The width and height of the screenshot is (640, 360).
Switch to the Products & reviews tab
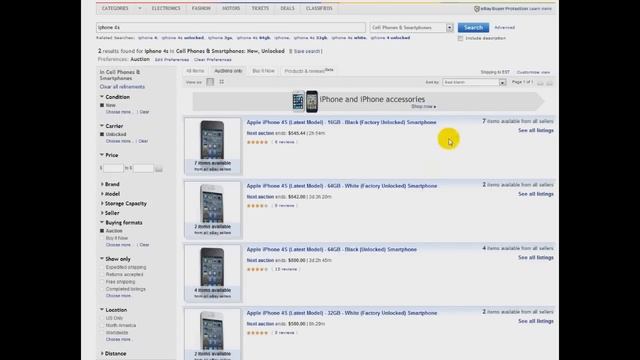click(309, 71)
